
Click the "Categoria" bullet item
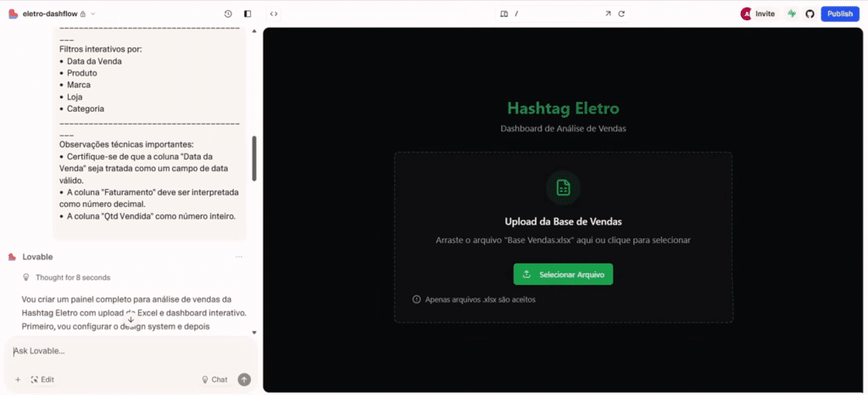point(86,109)
